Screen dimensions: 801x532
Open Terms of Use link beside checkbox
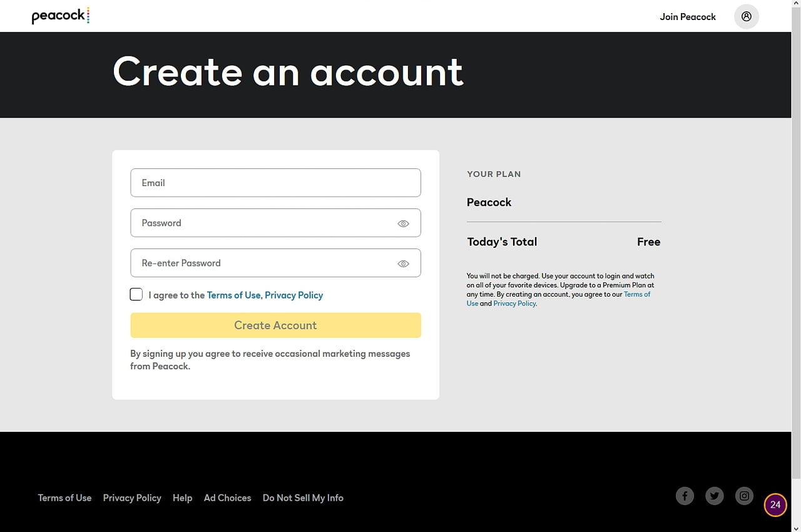(x=233, y=295)
